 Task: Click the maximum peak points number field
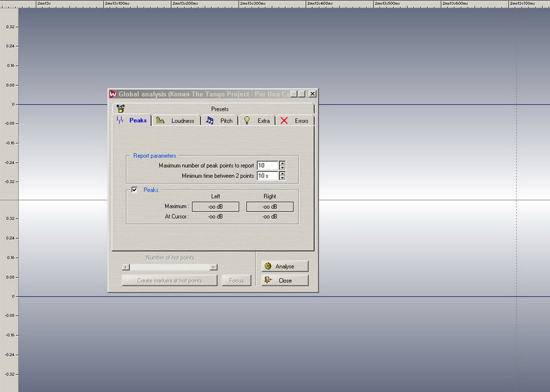267,165
